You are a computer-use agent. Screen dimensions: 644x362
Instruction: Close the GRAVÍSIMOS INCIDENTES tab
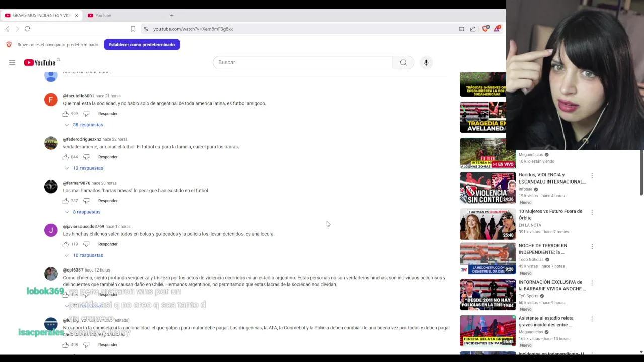(x=76, y=15)
